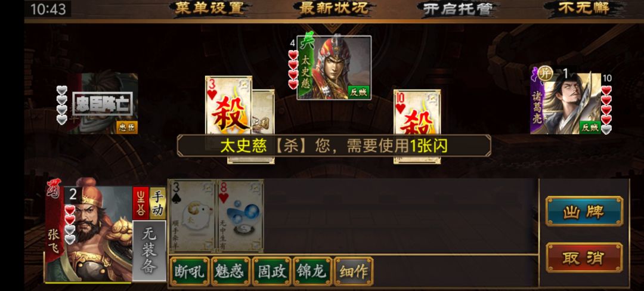Open the 不无懈 option
This screenshot has height=291, width=644.
(583, 8)
